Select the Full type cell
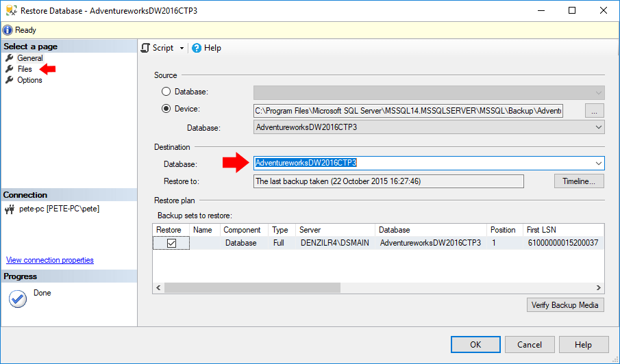This screenshot has height=364, width=620. pyautogui.click(x=282, y=243)
